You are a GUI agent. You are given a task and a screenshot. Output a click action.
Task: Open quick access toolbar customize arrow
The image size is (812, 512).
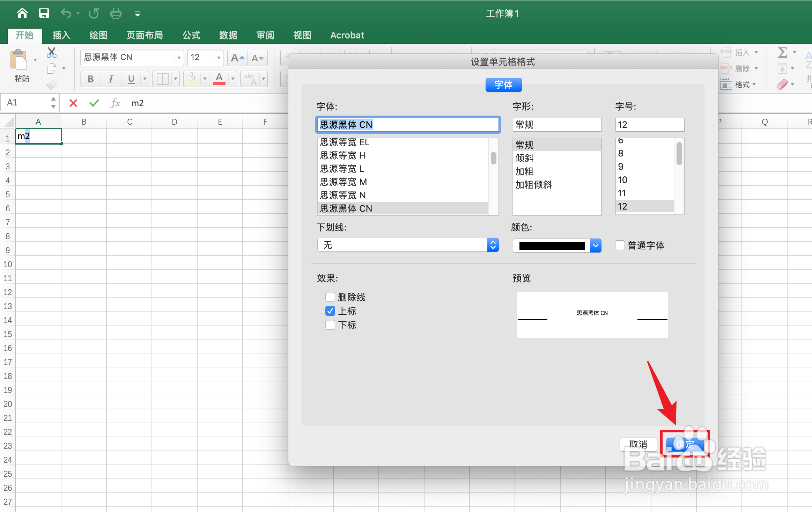point(138,14)
